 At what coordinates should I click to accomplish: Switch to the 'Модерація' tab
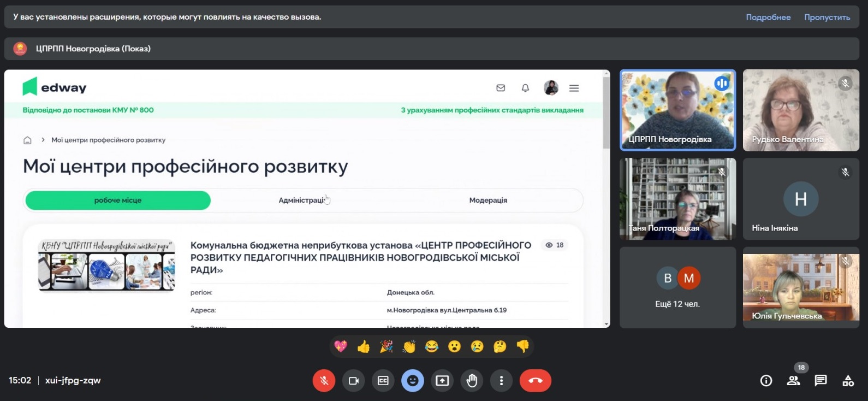pyautogui.click(x=488, y=200)
